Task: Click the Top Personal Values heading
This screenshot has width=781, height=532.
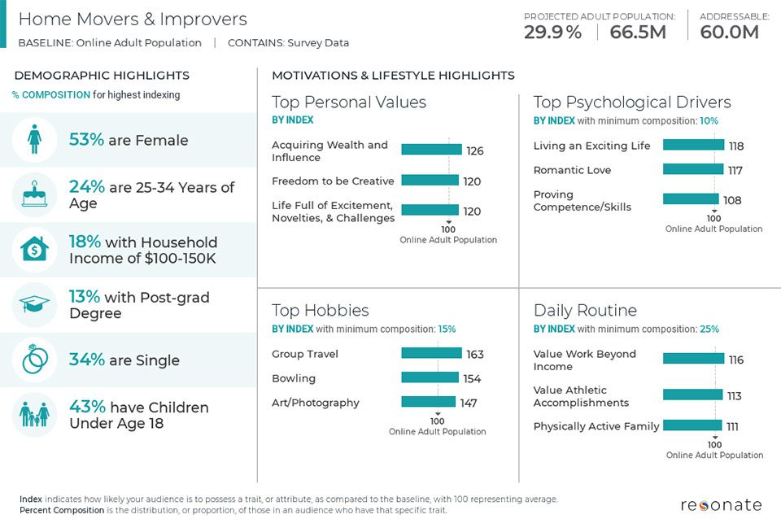Action: (348, 102)
